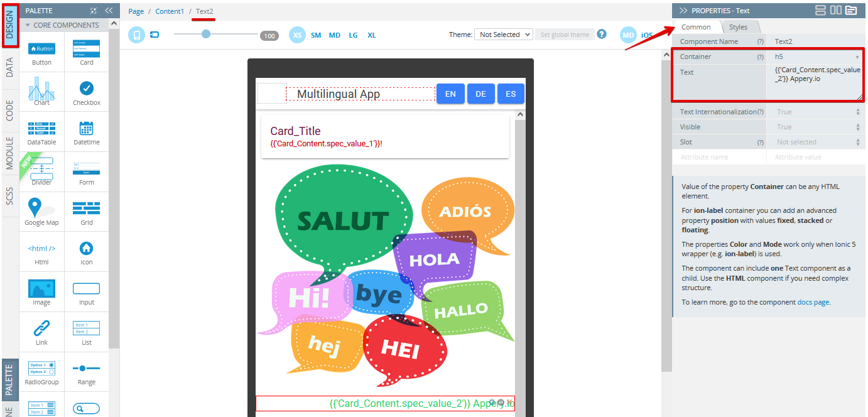868x417 pixels.
Task: Click the ES language button
Action: coord(511,94)
